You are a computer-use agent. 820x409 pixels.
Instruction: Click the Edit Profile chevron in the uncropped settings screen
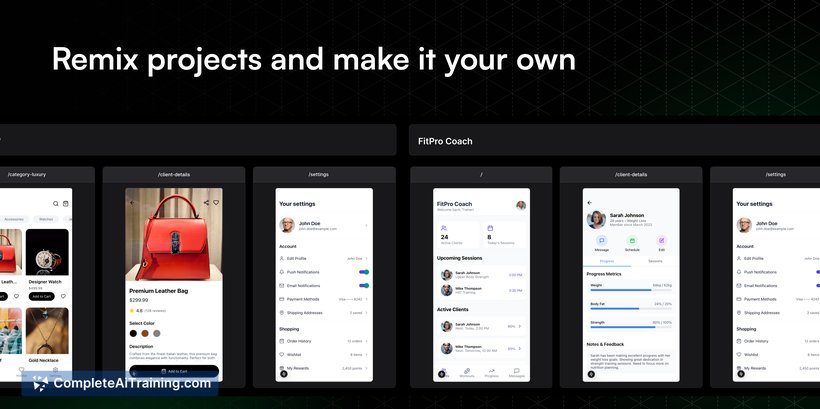click(366, 258)
